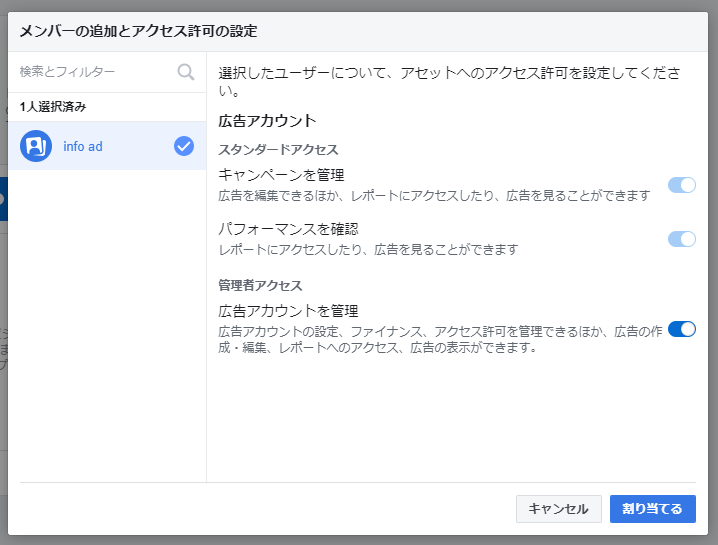Uncheck the blue checkmark beside info ad
Screen dimensions: 718x545
[184, 146]
